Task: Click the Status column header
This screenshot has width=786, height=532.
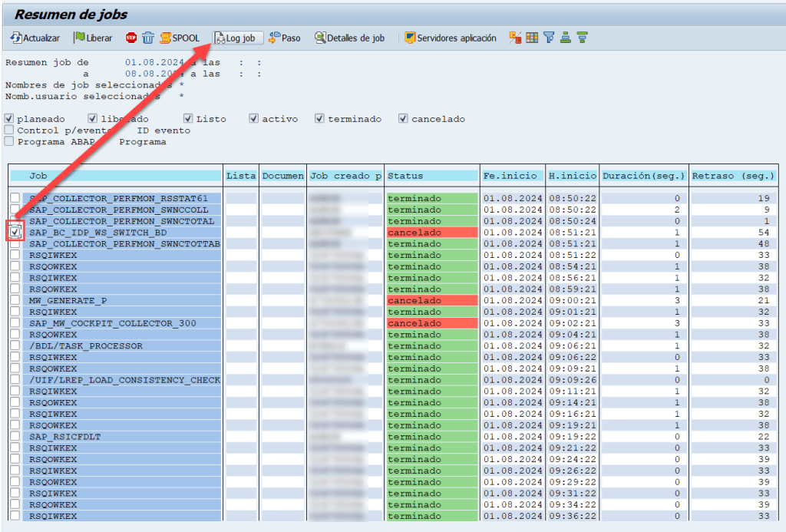Action: 431,176
